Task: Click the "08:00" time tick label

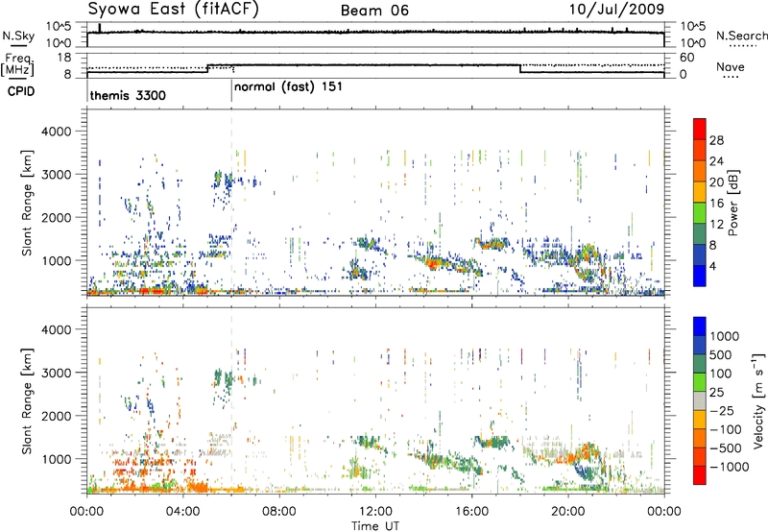Action: tap(278, 512)
